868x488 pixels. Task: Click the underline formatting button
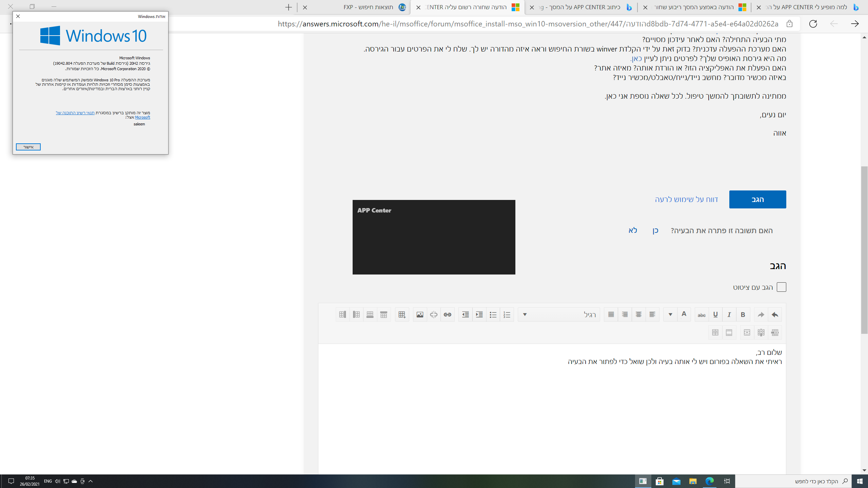tap(715, 314)
